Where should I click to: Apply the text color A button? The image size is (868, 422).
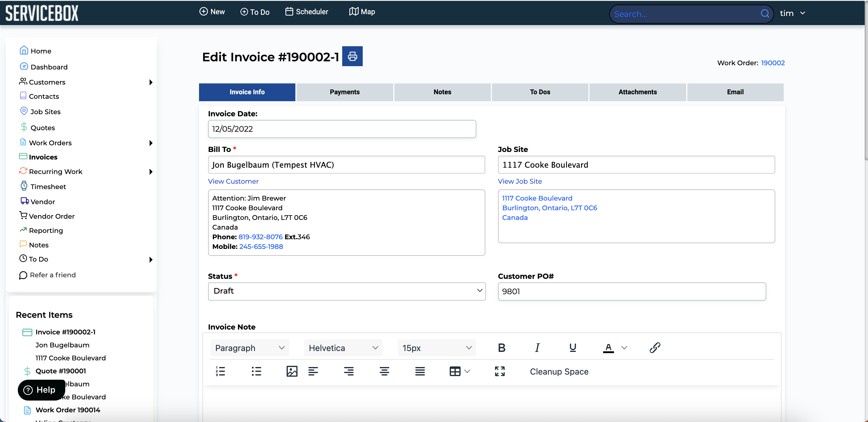pyautogui.click(x=608, y=347)
